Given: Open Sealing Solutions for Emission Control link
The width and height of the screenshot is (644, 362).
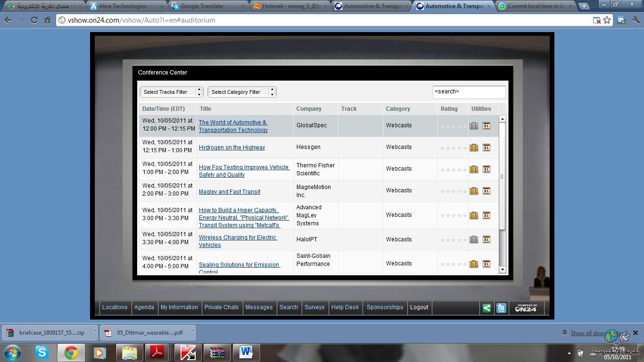Looking at the screenshot, I should (x=239, y=268).
